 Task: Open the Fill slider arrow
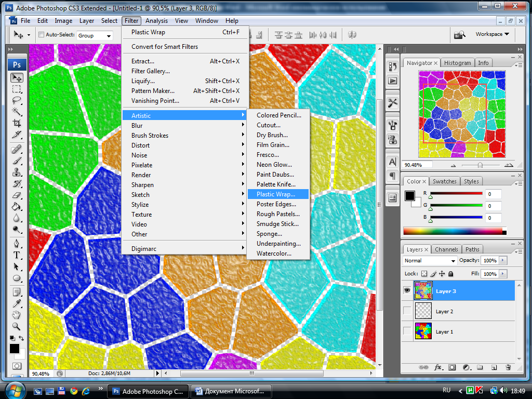(x=503, y=274)
